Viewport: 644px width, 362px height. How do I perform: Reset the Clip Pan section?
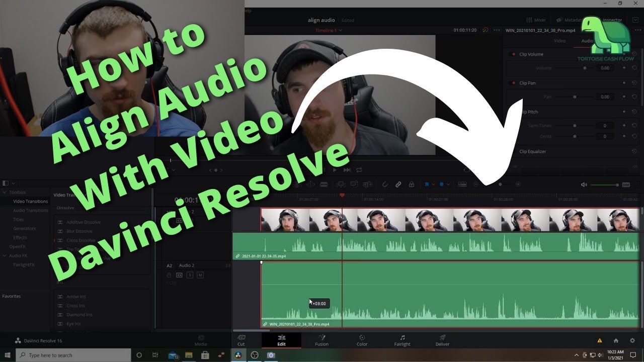click(x=633, y=83)
